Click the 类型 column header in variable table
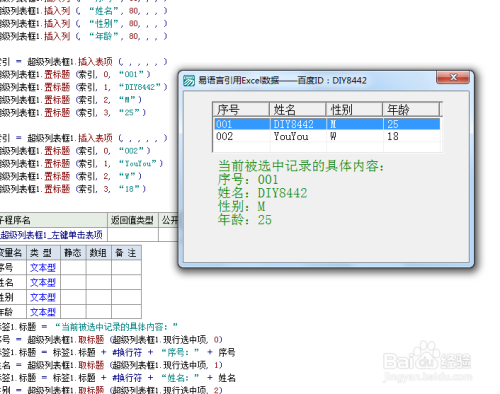The width and height of the screenshot is (500, 394). pyautogui.click(x=43, y=253)
